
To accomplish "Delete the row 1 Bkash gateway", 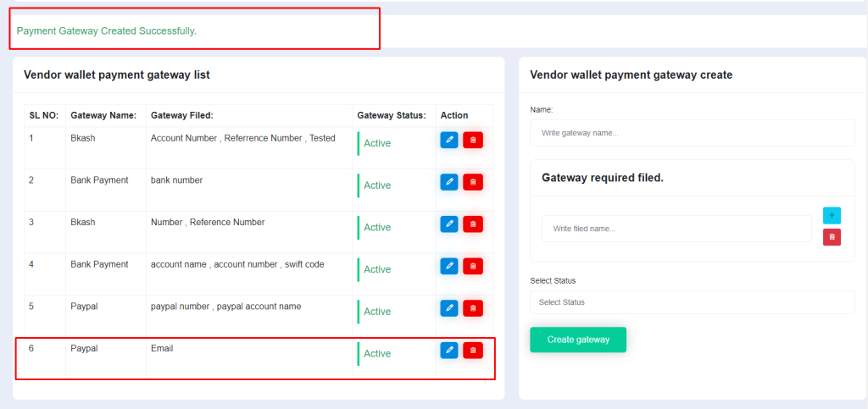I will click(x=473, y=140).
